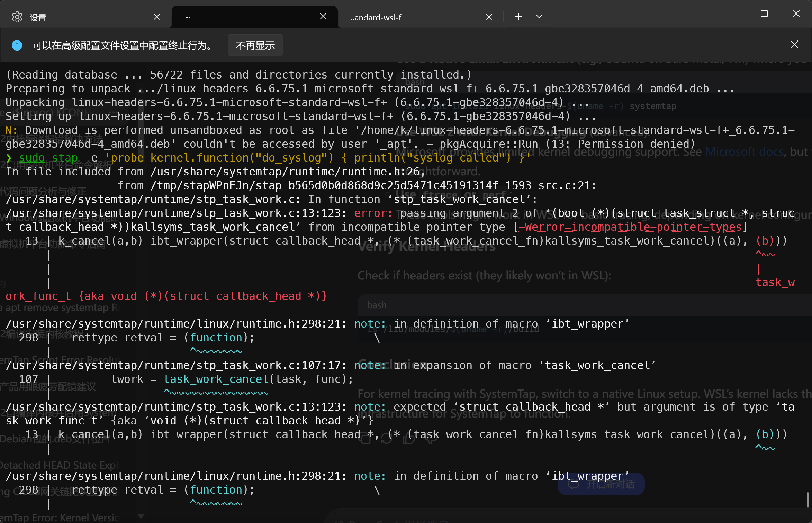Image resolution: width=812 pixels, height=523 pixels.
Task: Click the settings gear icon in the tab
Action: 17,17
